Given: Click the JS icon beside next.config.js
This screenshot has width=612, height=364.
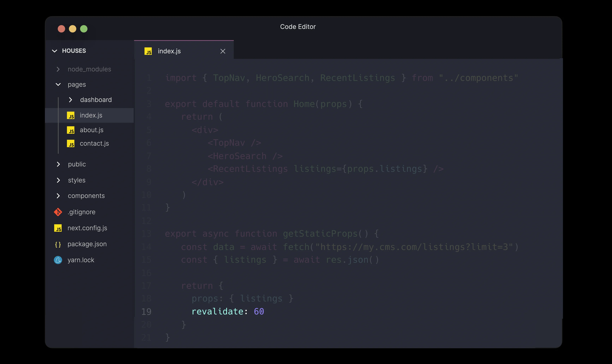Looking at the screenshot, I should click(x=58, y=228).
